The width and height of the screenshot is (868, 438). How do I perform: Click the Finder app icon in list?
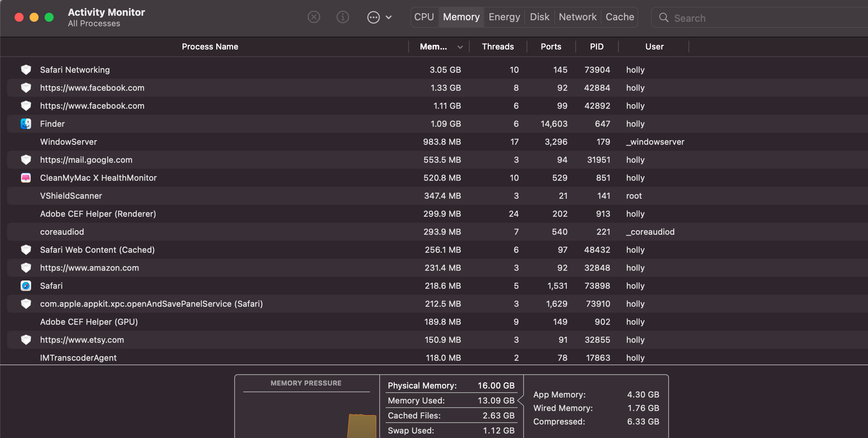[x=26, y=124]
